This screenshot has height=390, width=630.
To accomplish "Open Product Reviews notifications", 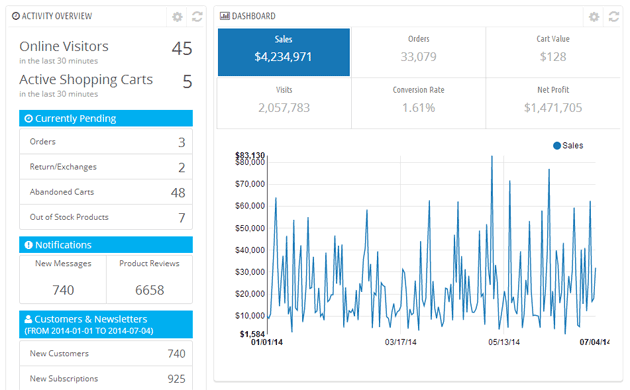I will coord(149,280).
